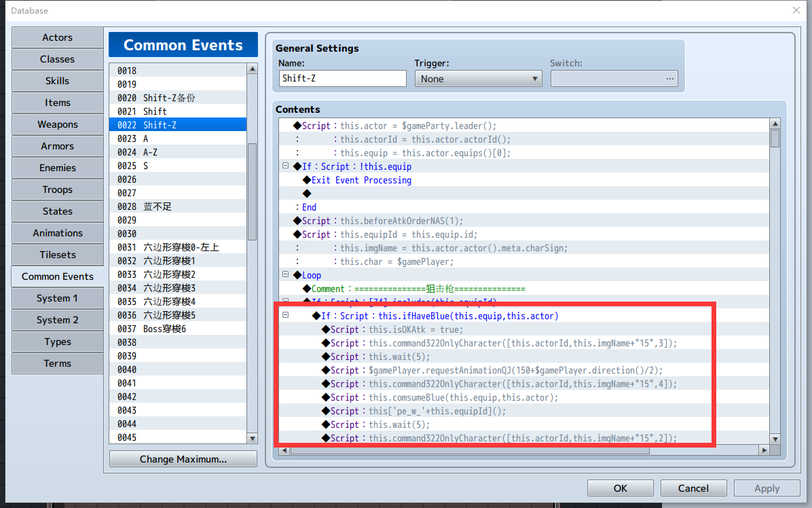Click the Apply button
Screen dimensions: 812x508
click(x=767, y=488)
